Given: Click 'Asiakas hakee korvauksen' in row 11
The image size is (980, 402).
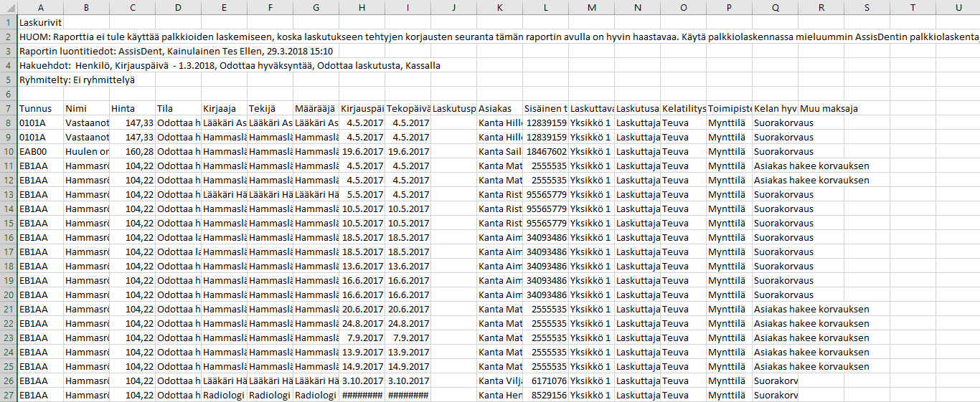Looking at the screenshot, I should pos(811,166).
